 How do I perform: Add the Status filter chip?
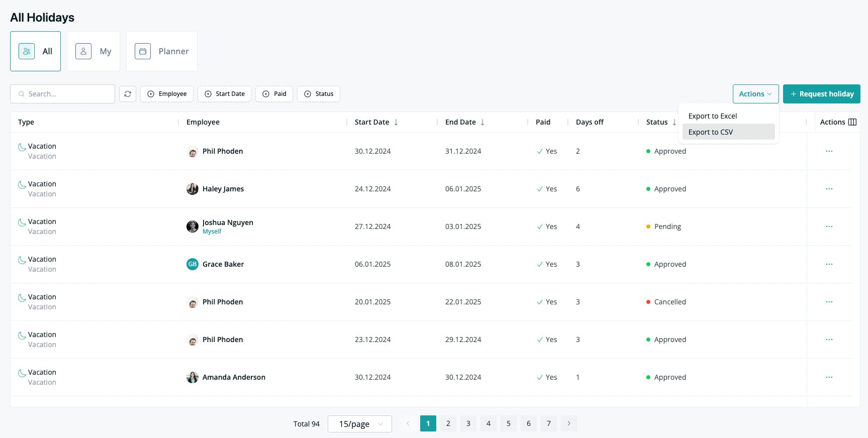[319, 94]
